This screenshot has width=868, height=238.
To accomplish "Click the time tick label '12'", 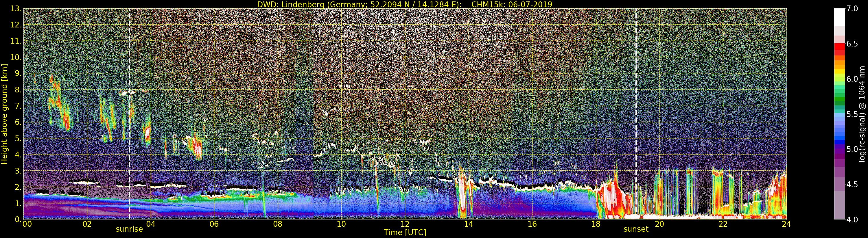I will pos(405,224).
